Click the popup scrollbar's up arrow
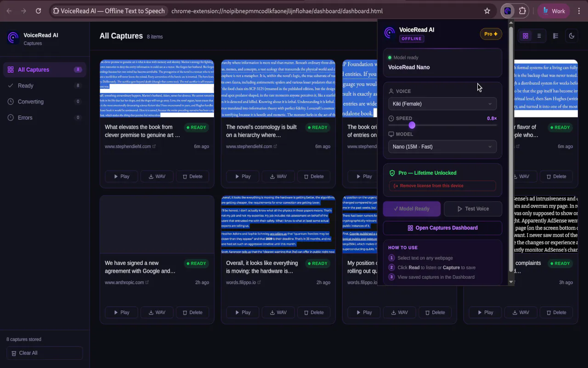The image size is (588, 368). coord(511,23)
